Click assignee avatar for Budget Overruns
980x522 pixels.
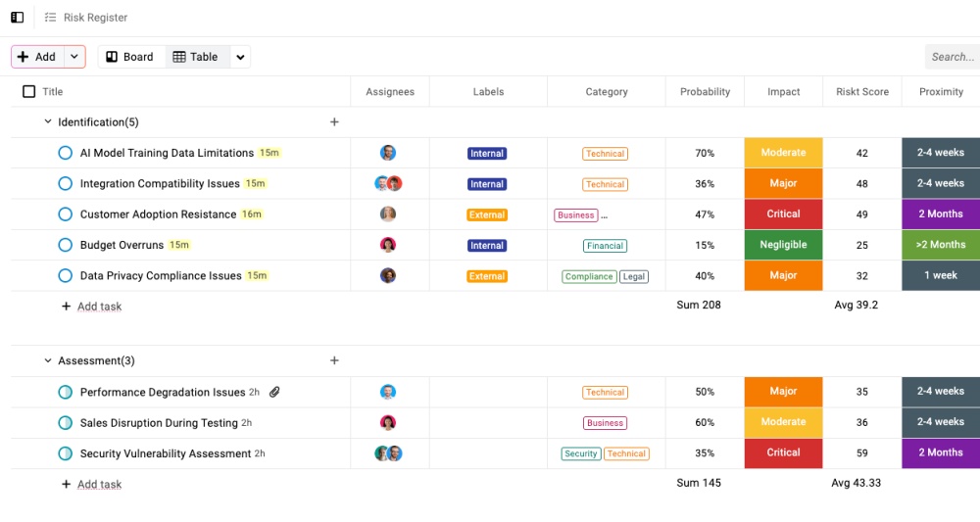388,245
